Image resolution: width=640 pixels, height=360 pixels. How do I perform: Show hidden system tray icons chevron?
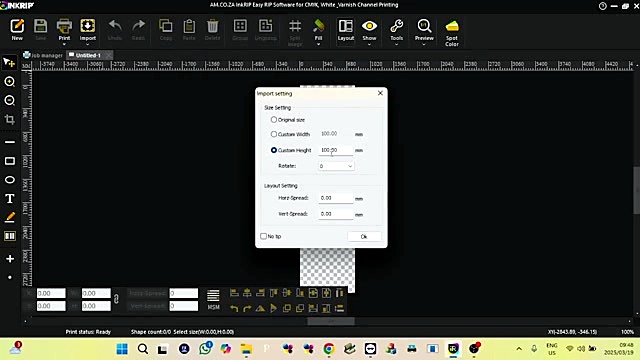519,349
